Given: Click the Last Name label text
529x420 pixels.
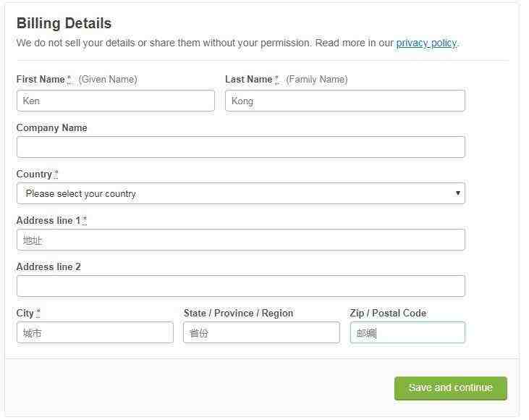Looking at the screenshot, I should pyautogui.click(x=249, y=80).
